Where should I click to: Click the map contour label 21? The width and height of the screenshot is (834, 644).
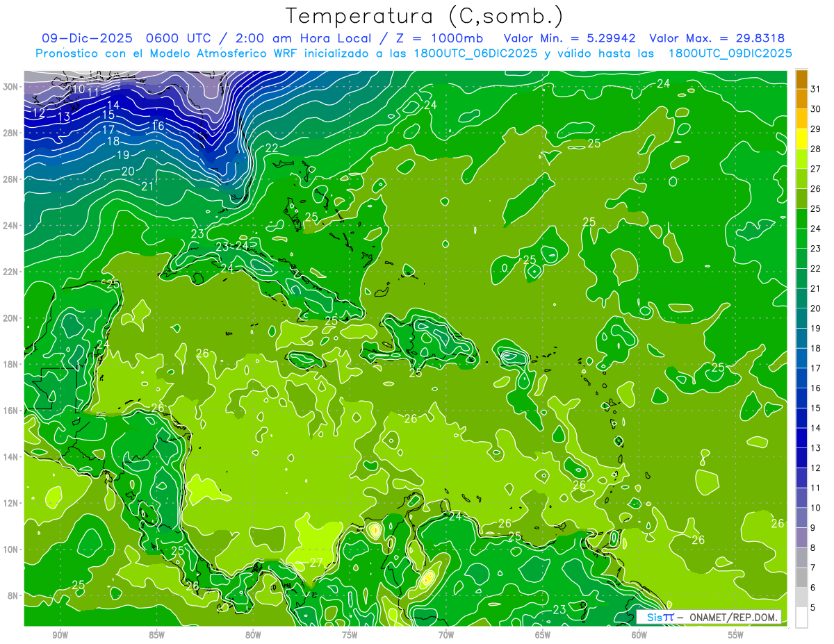click(x=147, y=186)
